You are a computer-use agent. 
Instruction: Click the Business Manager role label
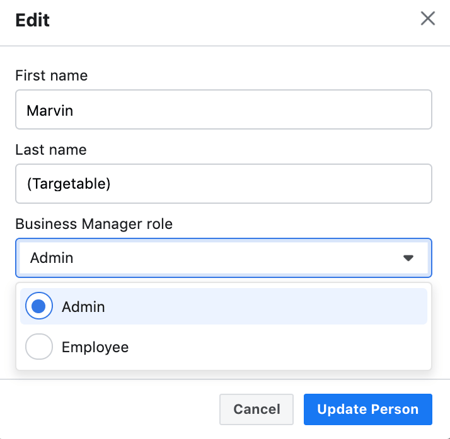click(94, 224)
